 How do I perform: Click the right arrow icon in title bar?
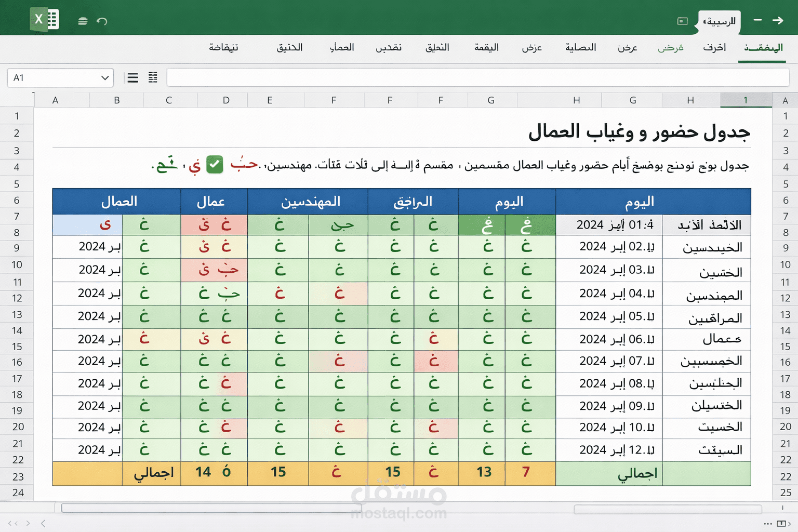[x=778, y=20]
